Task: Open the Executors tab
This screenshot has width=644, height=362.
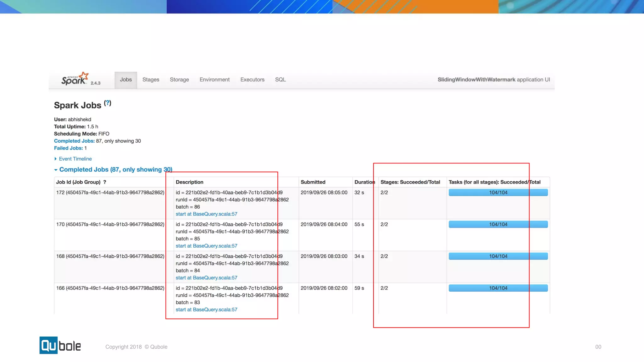Action: click(x=252, y=80)
